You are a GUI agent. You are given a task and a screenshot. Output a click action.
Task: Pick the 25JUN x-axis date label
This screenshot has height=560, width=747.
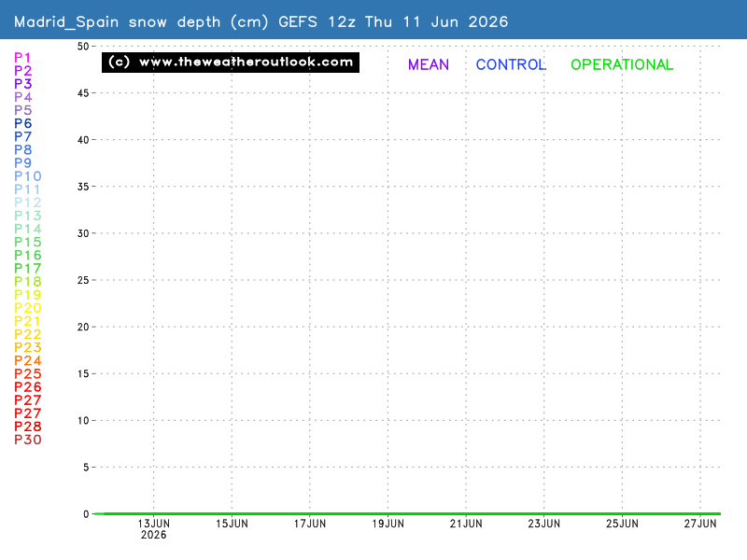click(622, 524)
